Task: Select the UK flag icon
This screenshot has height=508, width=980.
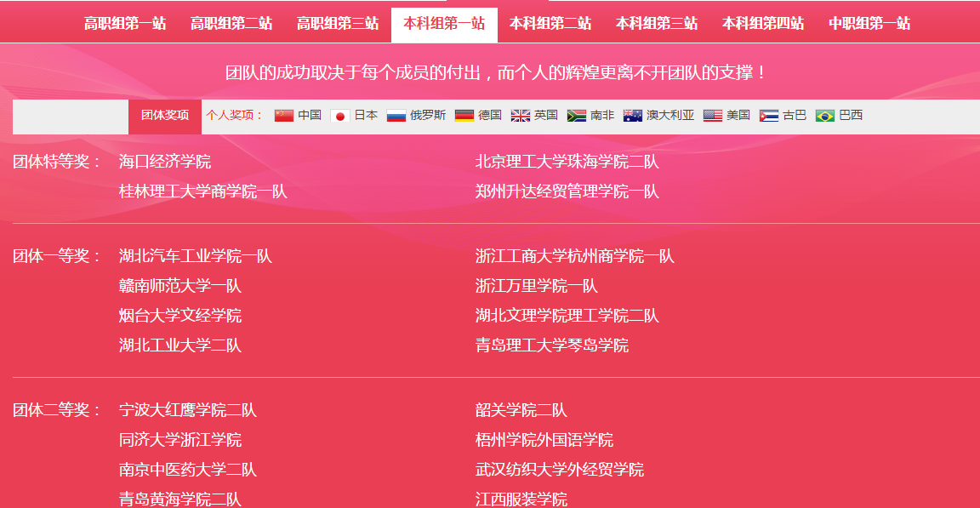Action: click(x=521, y=116)
